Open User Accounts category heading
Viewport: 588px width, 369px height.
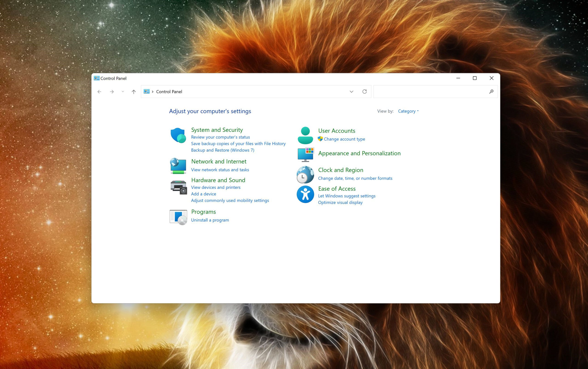pos(336,131)
